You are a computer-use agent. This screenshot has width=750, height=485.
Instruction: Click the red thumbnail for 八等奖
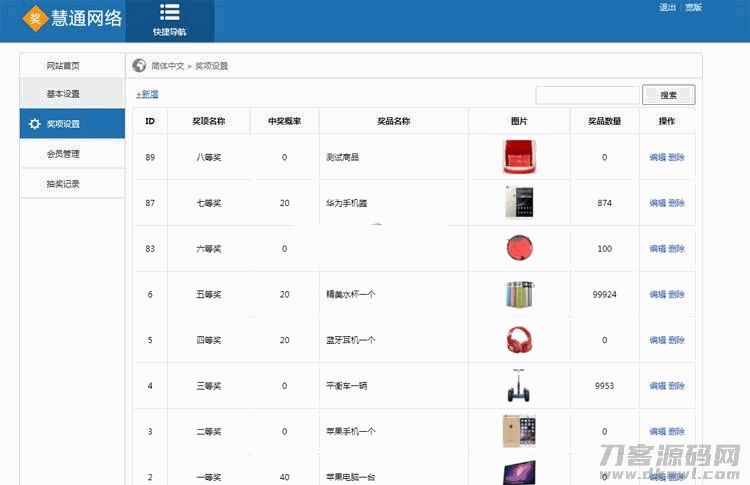pyautogui.click(x=519, y=157)
